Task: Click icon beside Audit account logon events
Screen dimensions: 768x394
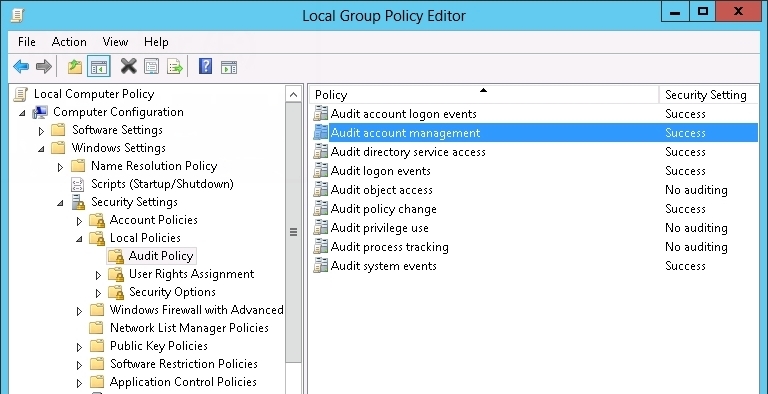Action: 320,114
